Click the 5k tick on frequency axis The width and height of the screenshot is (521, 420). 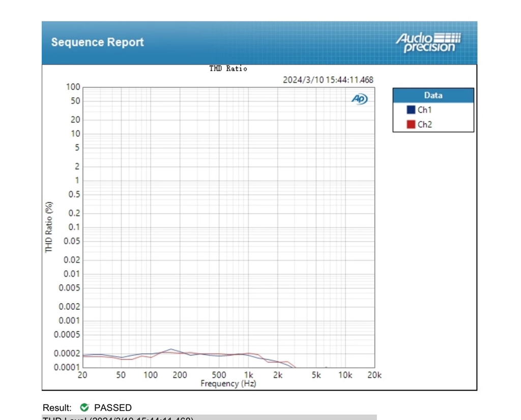tap(316, 375)
